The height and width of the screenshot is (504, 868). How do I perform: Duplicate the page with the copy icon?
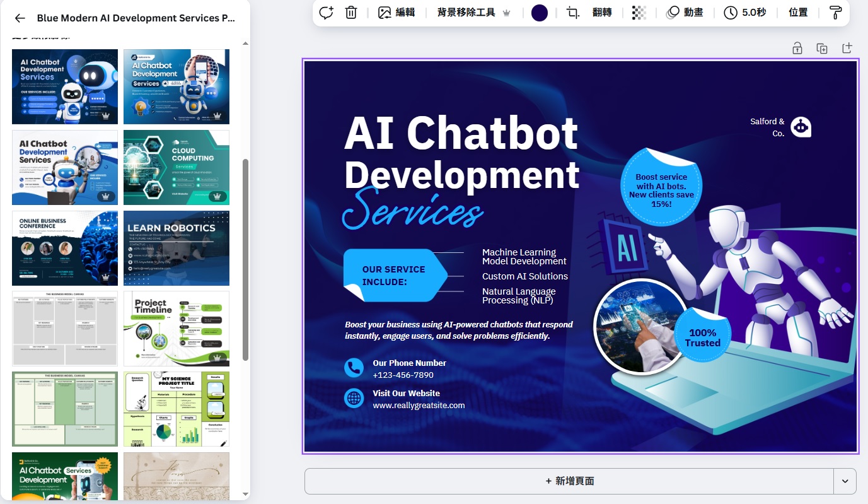(x=822, y=48)
